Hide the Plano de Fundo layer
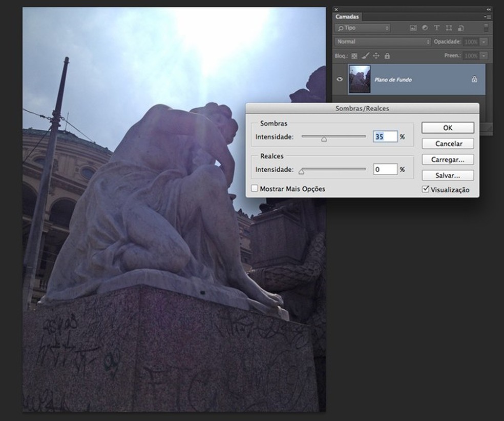This screenshot has width=504, height=421. click(x=340, y=79)
